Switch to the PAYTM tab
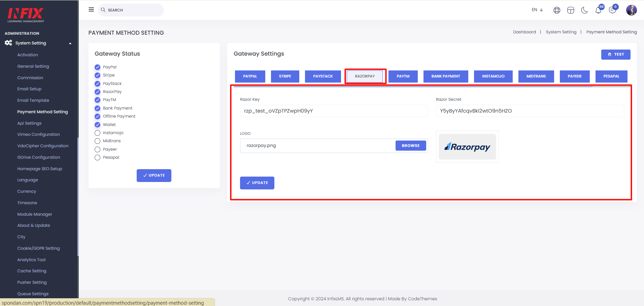The width and height of the screenshot is (644, 306). [403, 76]
